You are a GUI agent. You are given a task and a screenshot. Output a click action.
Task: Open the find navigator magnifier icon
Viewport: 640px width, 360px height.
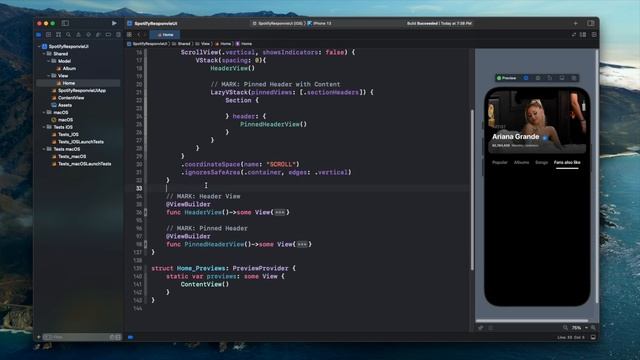point(69,35)
